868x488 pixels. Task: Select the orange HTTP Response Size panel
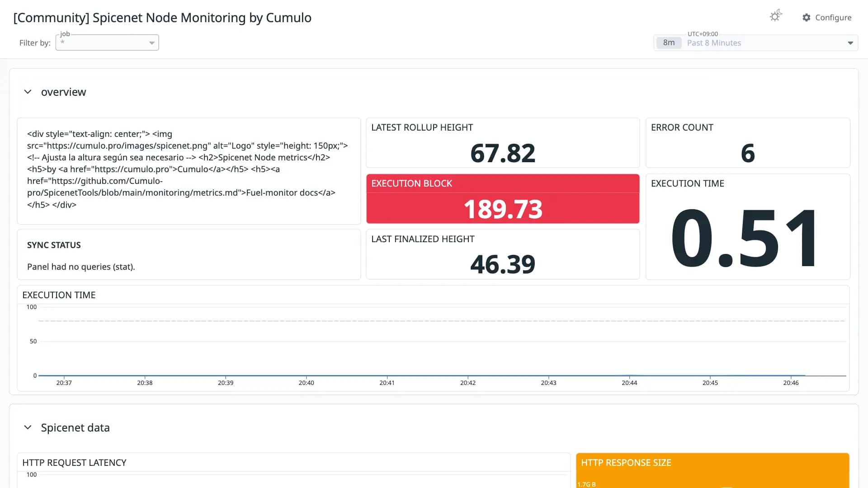coord(712,470)
